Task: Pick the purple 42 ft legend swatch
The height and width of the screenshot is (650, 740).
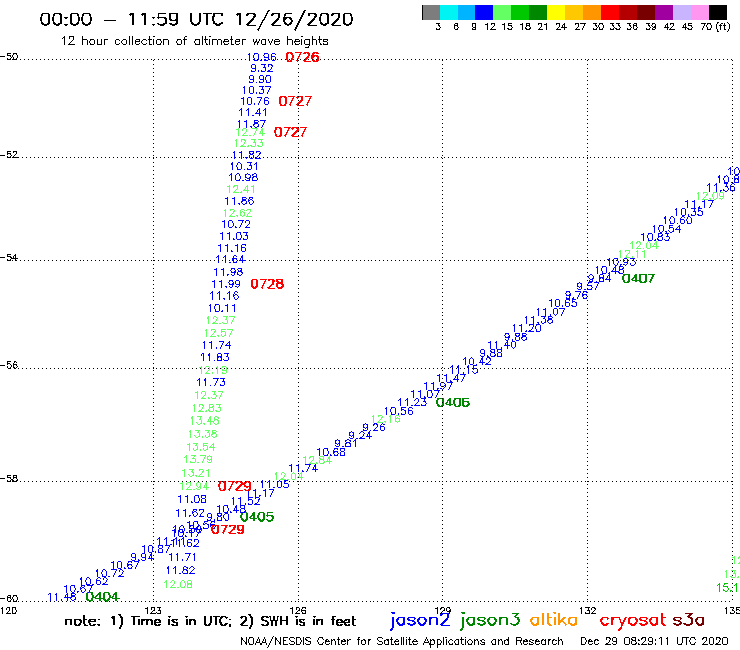Action: pos(664,12)
